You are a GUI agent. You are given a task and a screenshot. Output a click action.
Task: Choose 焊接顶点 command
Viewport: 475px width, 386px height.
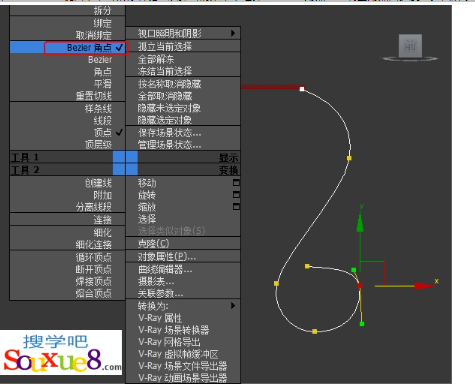point(67,281)
